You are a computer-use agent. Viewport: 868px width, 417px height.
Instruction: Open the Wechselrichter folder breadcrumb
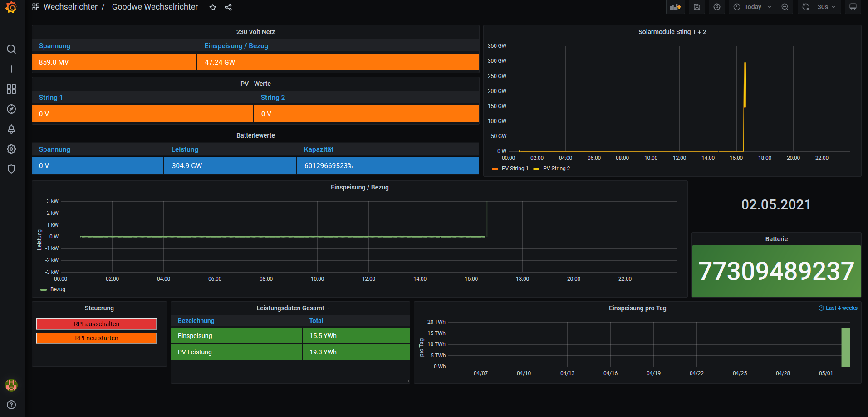click(x=70, y=7)
